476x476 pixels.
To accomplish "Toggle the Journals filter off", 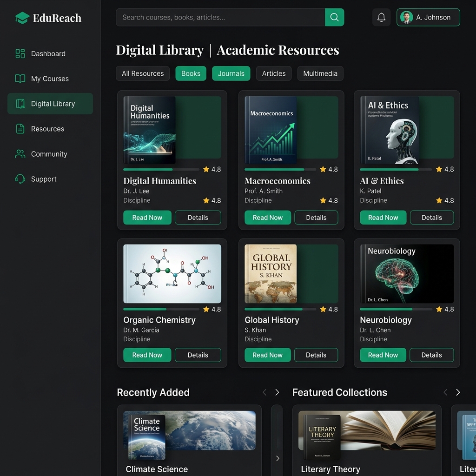I will tap(231, 73).
